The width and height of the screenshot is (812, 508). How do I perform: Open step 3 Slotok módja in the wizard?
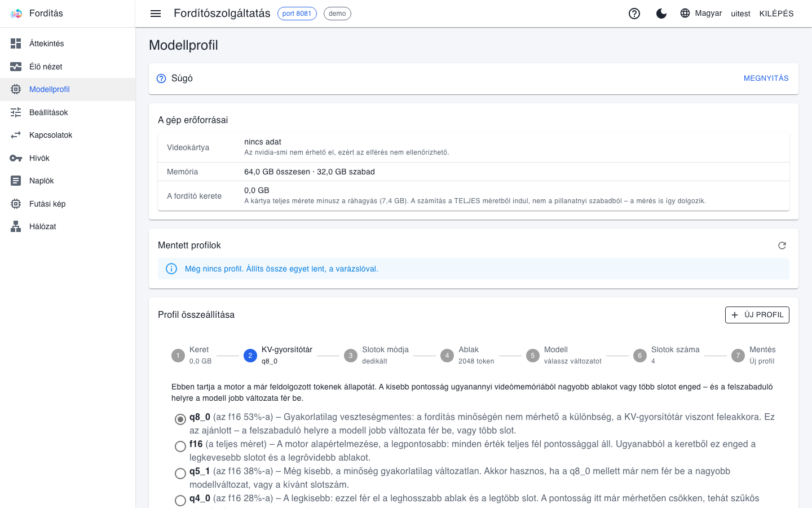pyautogui.click(x=376, y=355)
